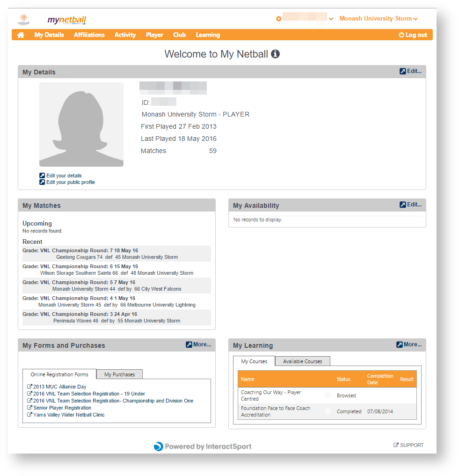
Task: Click Round 3 24 Apr 16 match row
Action: click(x=117, y=317)
